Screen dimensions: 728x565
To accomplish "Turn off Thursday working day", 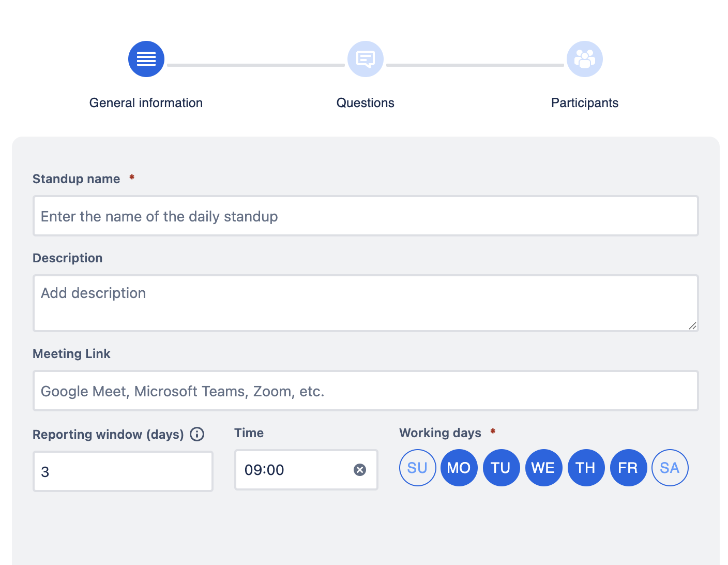I will pyautogui.click(x=586, y=468).
